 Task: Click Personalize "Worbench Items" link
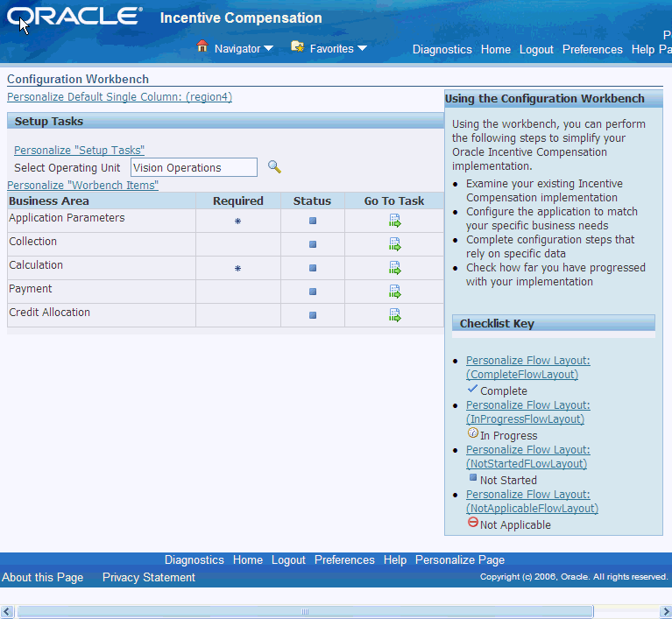tap(82, 185)
